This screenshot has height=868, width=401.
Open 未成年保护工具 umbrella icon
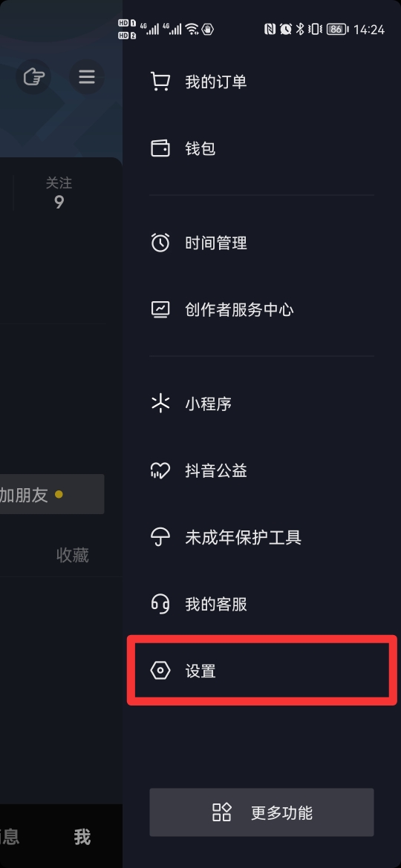point(160,537)
